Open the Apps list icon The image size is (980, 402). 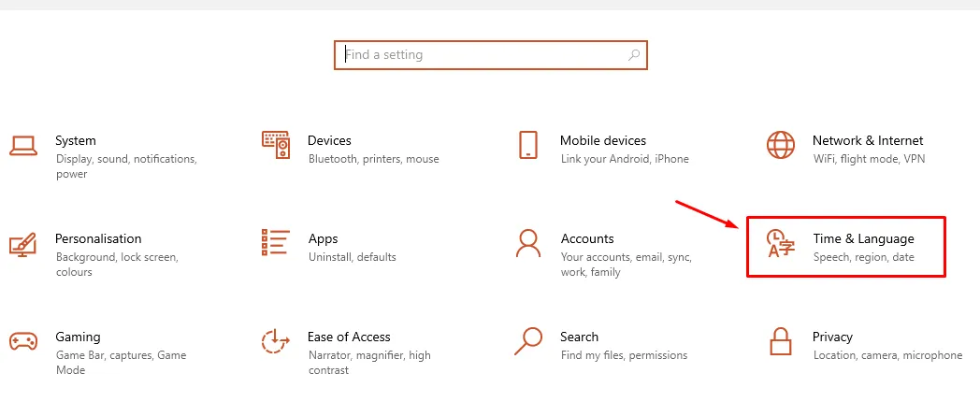click(276, 243)
